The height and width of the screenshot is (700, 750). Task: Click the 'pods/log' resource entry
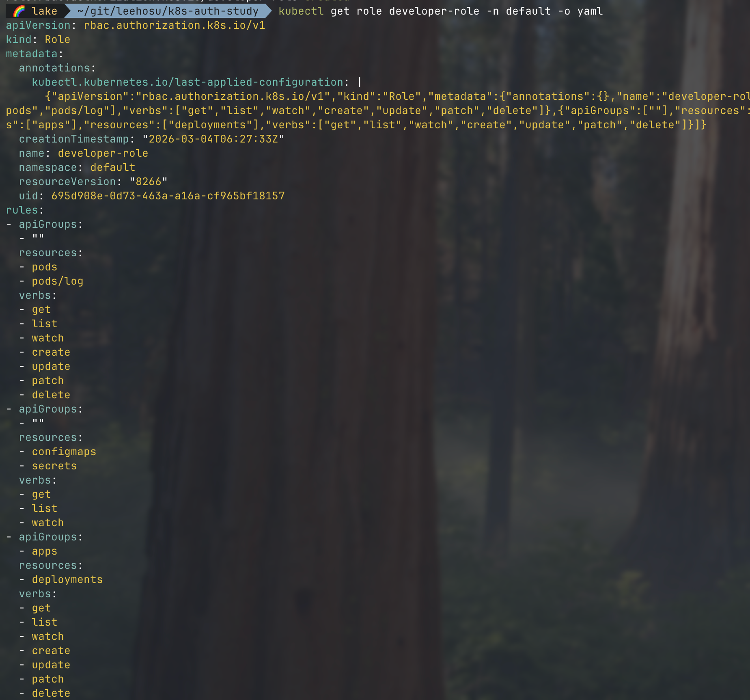point(58,281)
